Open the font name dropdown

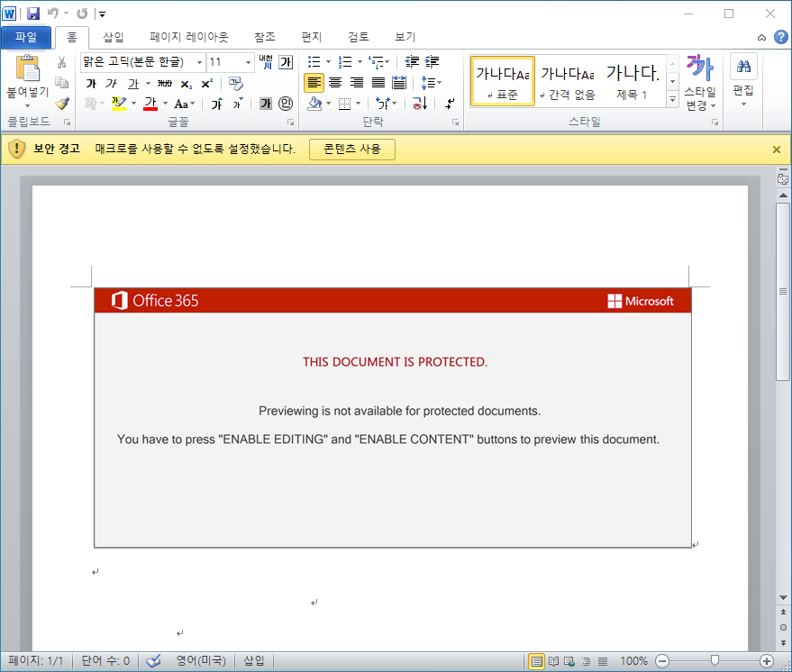pos(199,62)
